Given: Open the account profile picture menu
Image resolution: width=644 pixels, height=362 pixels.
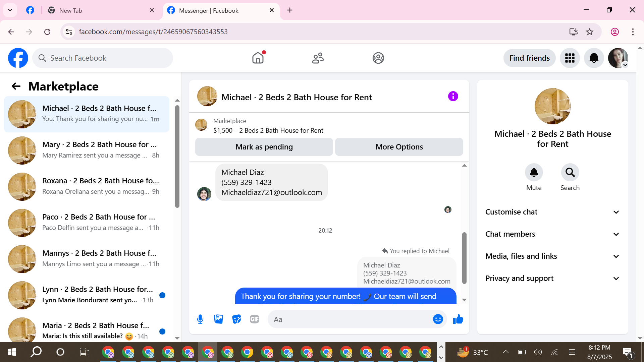Looking at the screenshot, I should (618, 58).
